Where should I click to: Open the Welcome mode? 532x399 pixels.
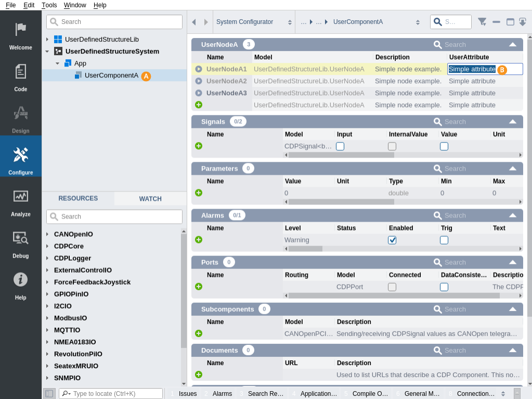[20, 35]
